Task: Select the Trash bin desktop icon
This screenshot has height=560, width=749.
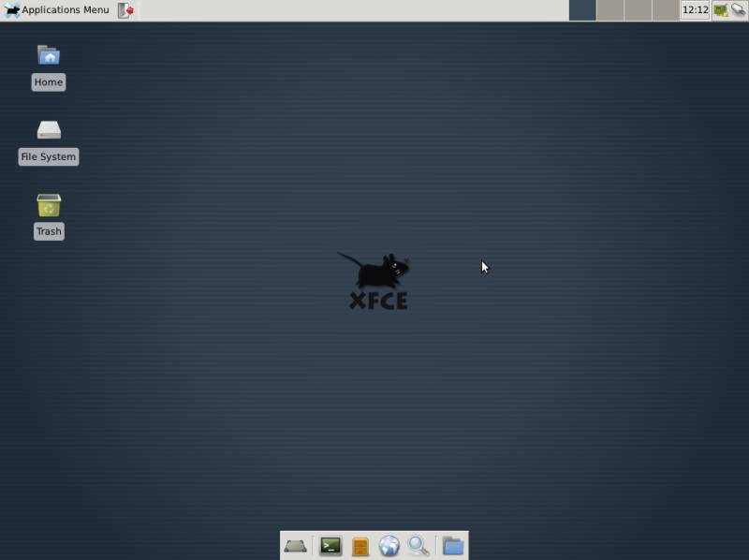Action: (48, 205)
